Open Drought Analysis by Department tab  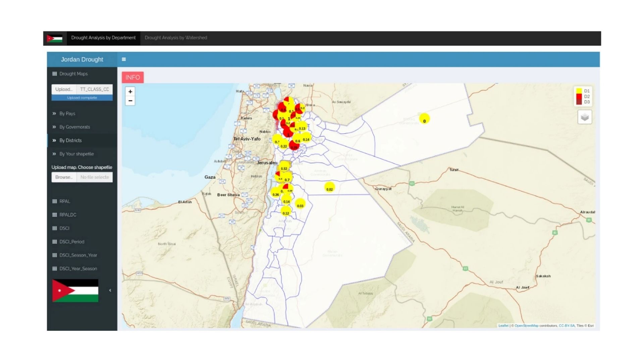[103, 38]
